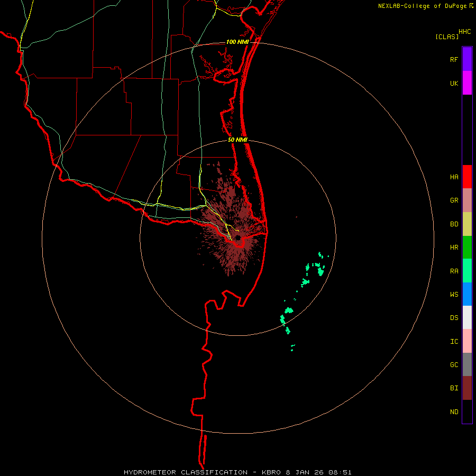
Task: Click the HA red legend swatch
Action: pos(467,177)
